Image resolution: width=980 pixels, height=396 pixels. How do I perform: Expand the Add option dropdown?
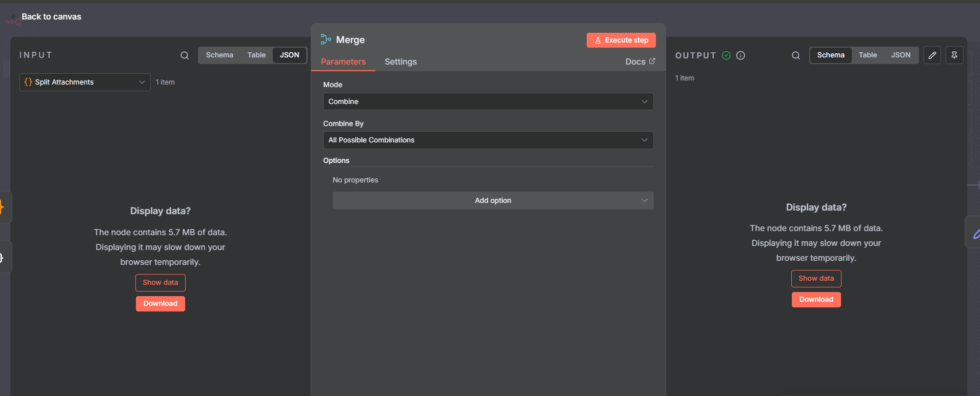[493, 200]
